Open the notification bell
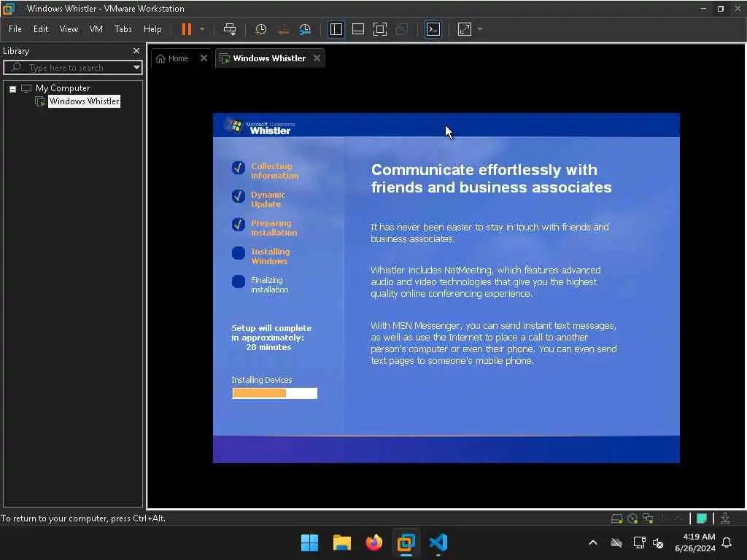This screenshot has width=747, height=560. tap(727, 542)
